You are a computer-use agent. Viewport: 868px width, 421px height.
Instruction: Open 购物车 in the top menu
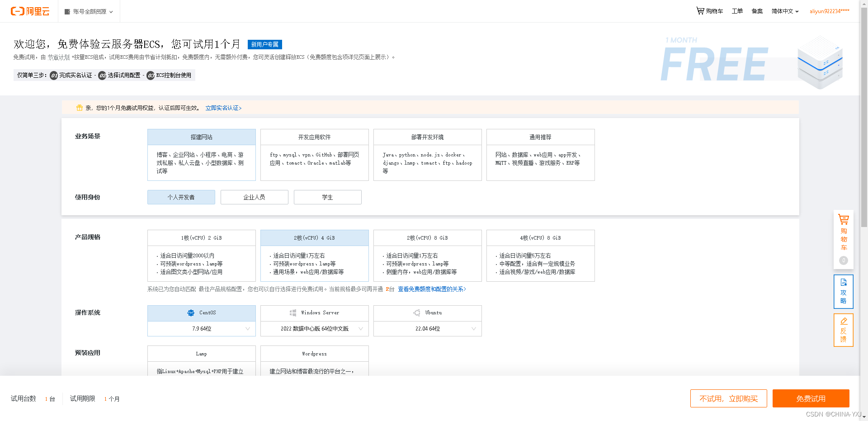tap(710, 11)
